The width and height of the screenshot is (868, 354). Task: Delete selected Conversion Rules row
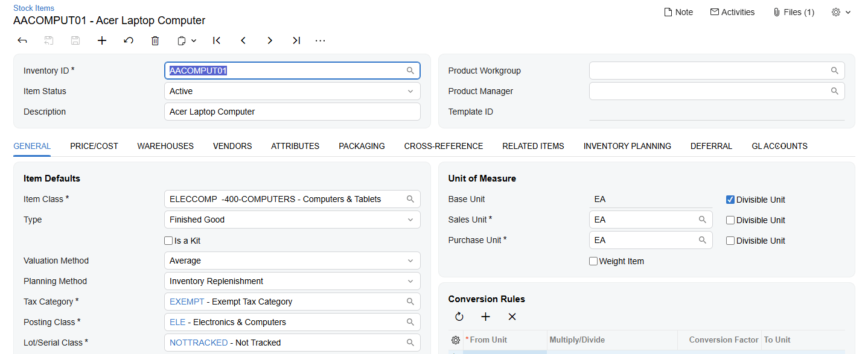[512, 317]
